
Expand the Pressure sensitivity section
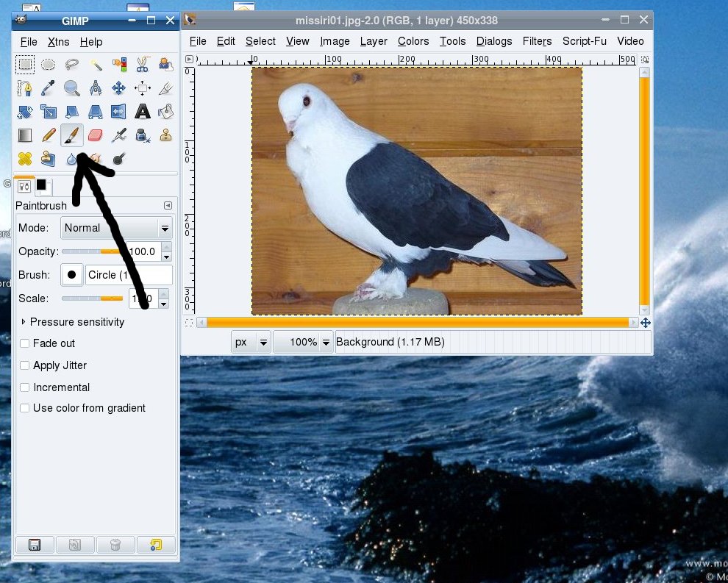coord(24,322)
